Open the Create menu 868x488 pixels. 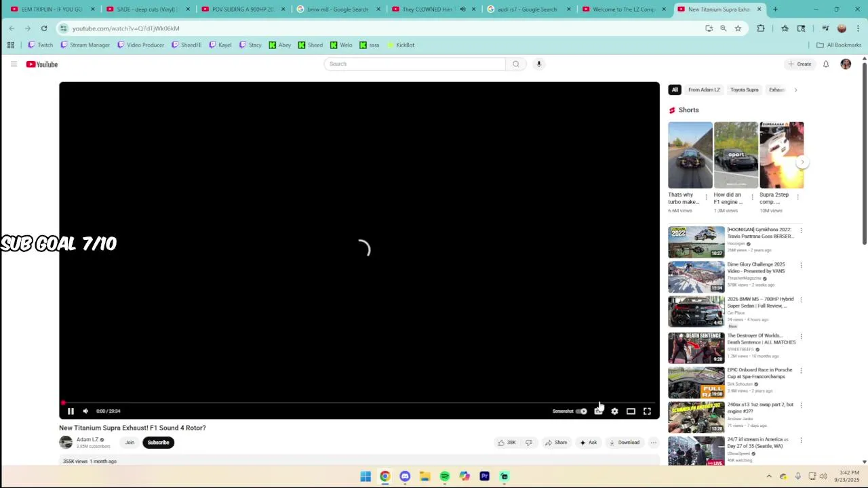coord(800,64)
